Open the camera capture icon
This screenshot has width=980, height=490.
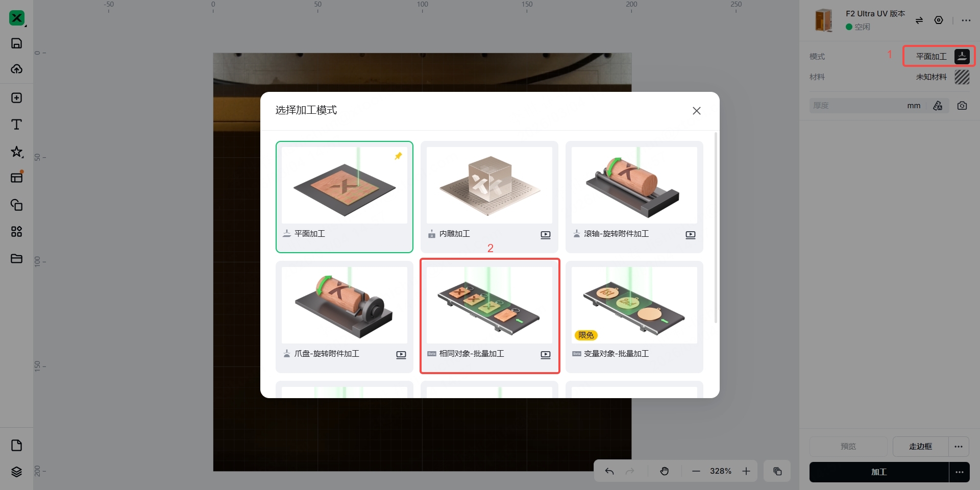point(962,106)
